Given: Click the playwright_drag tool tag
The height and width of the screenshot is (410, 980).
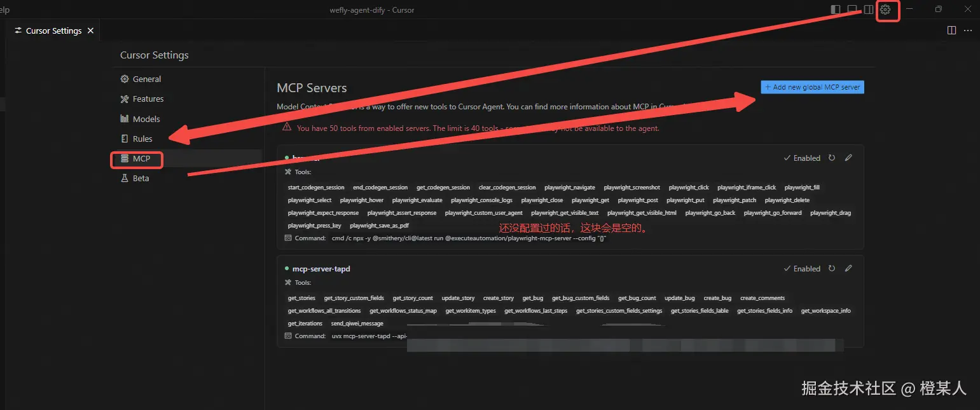Looking at the screenshot, I should (x=831, y=213).
